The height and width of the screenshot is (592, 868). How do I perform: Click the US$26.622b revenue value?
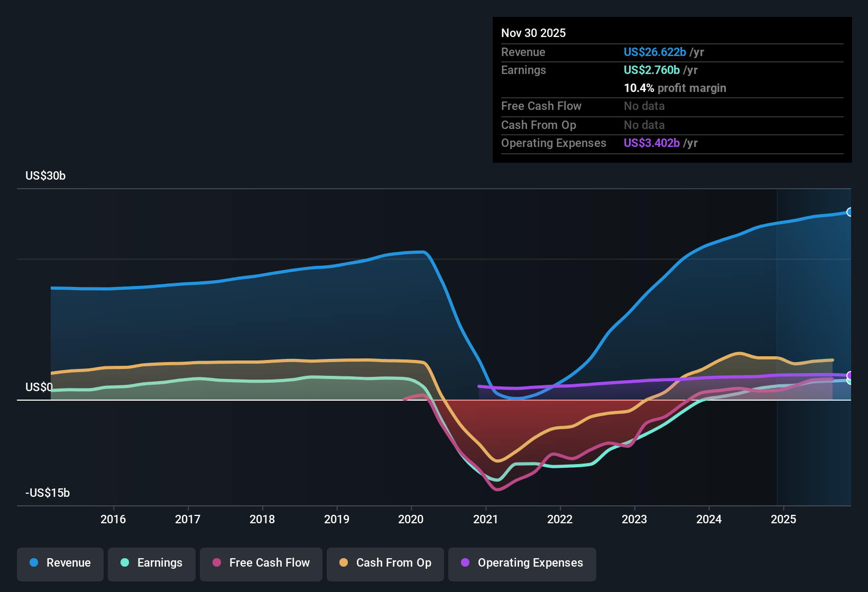pos(654,52)
